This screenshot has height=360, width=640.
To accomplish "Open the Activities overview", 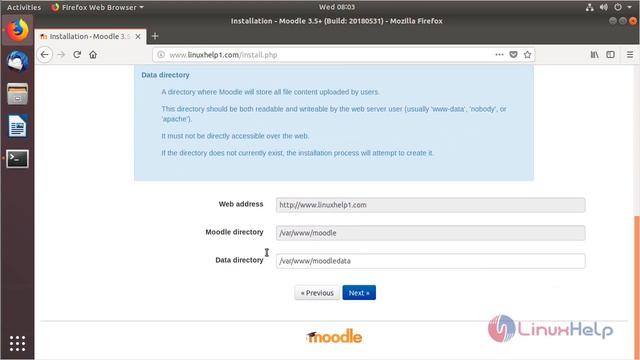I will click(24, 7).
